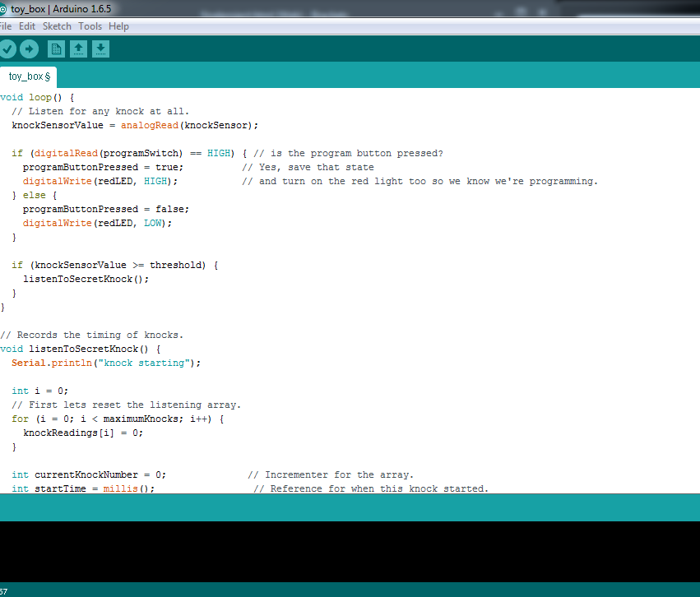700x597 pixels.
Task: Click 'int startTime = millis();' line
Action: [83, 488]
